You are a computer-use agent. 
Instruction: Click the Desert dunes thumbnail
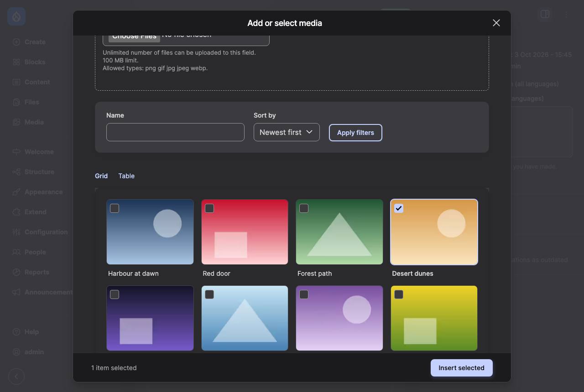[x=434, y=232]
